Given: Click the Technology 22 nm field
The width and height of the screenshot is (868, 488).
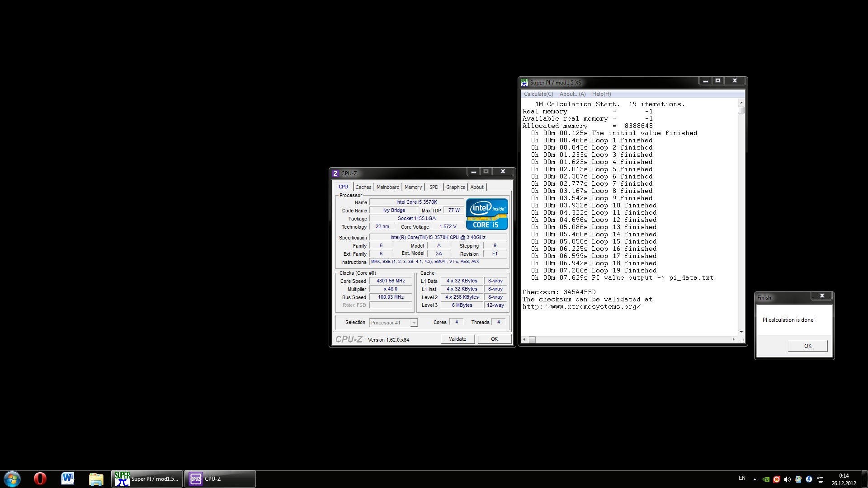Looking at the screenshot, I should [x=382, y=227].
